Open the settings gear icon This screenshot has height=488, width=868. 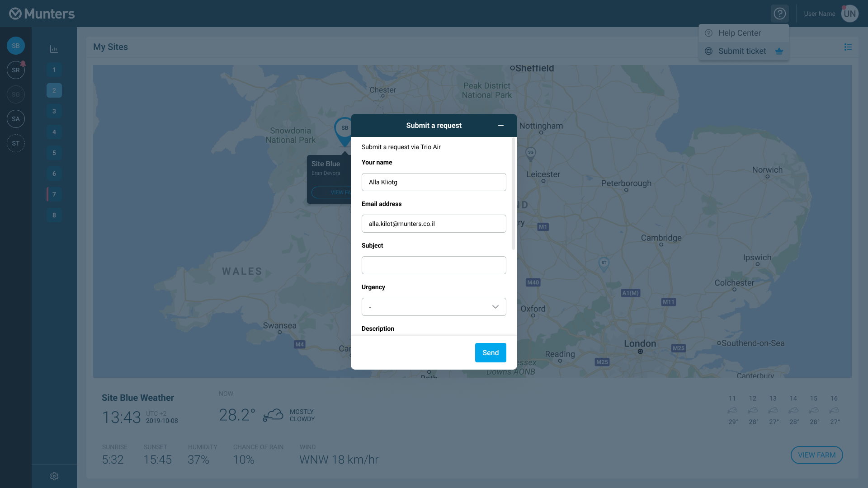tap(54, 476)
